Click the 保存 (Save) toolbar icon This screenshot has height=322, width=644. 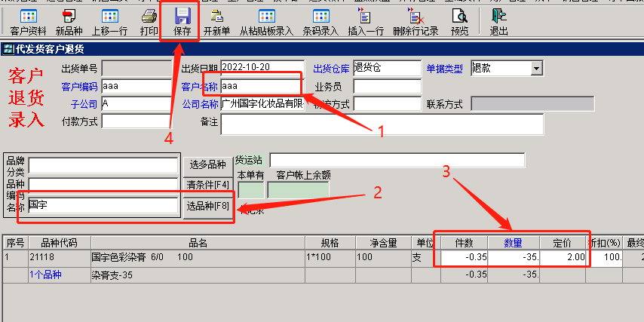coord(182,21)
